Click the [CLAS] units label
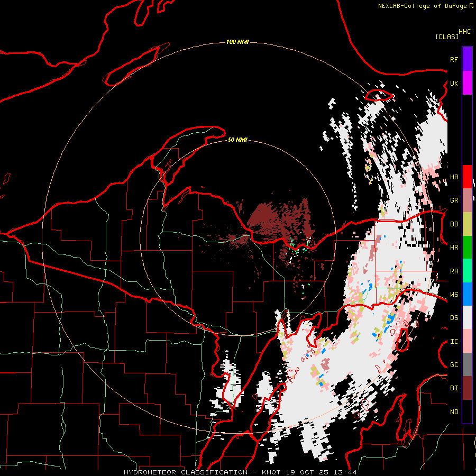 coord(447,37)
